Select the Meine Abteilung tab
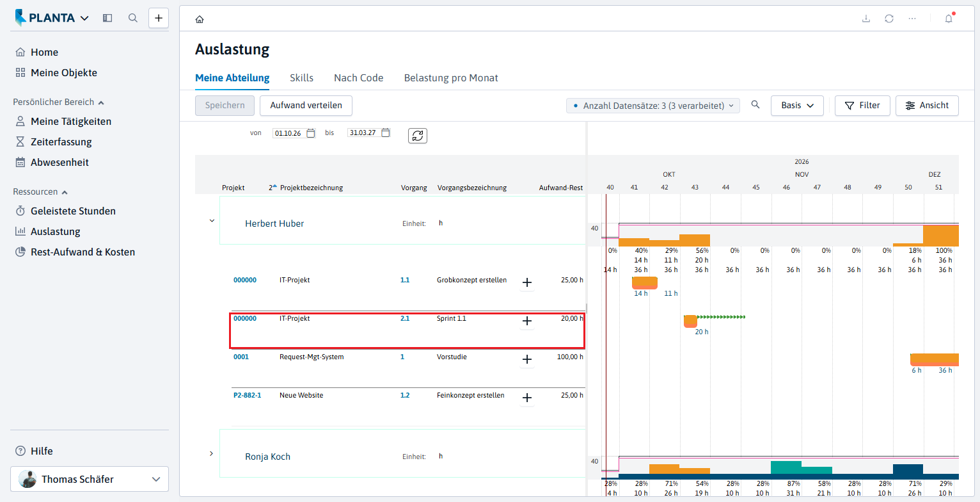980x502 pixels. coord(232,78)
